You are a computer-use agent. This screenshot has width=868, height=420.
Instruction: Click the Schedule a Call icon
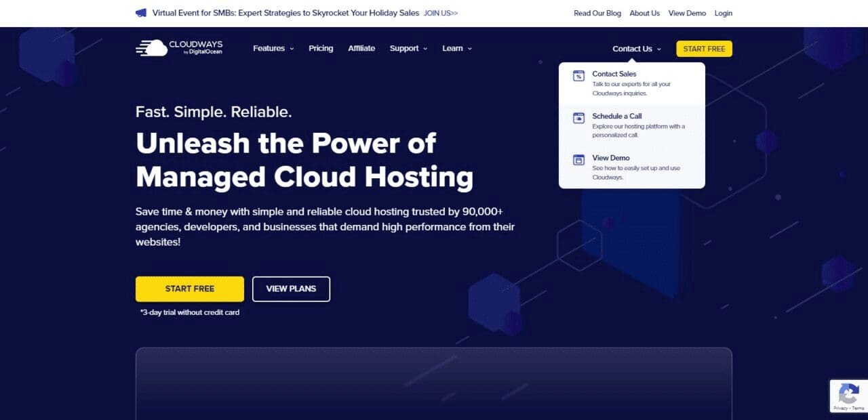pos(578,118)
